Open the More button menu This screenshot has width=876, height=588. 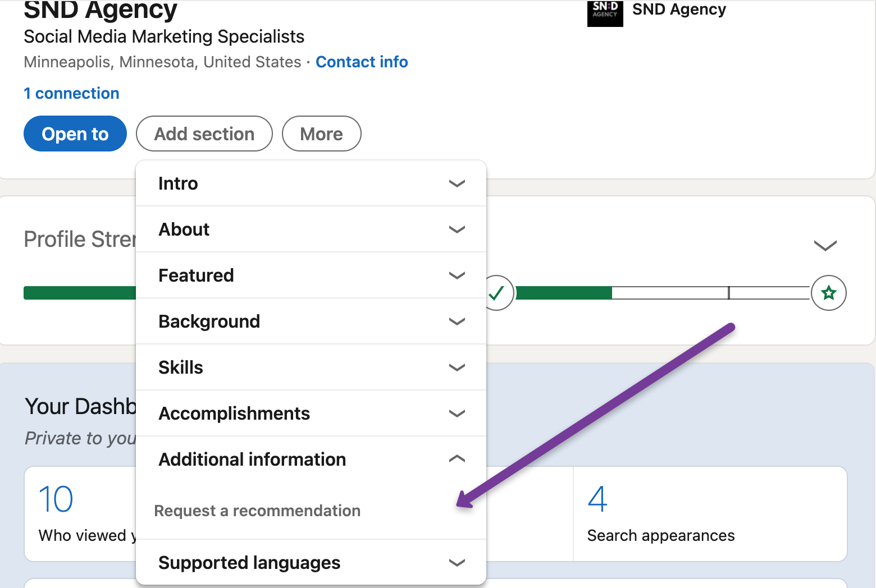pyautogui.click(x=321, y=134)
